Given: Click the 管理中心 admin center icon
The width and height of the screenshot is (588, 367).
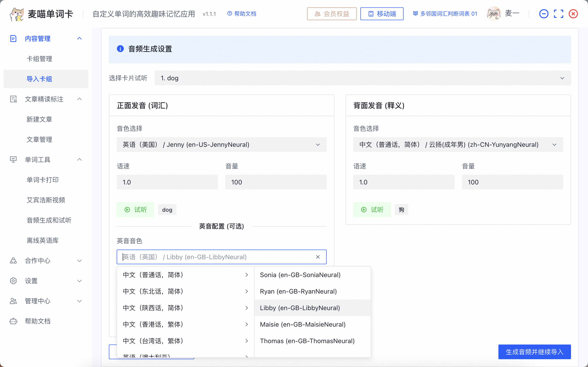Looking at the screenshot, I should (13, 301).
